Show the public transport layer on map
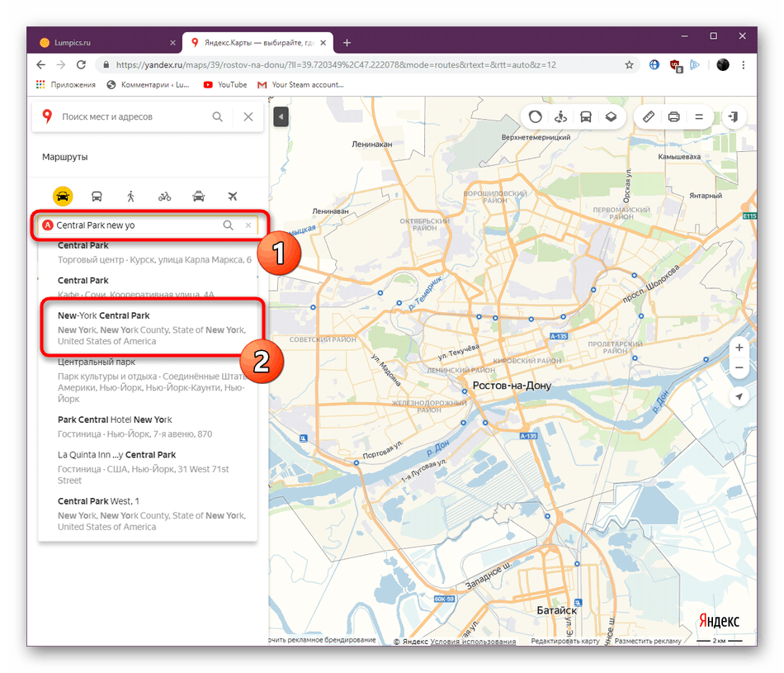This screenshot has width=784, height=673. (x=586, y=117)
